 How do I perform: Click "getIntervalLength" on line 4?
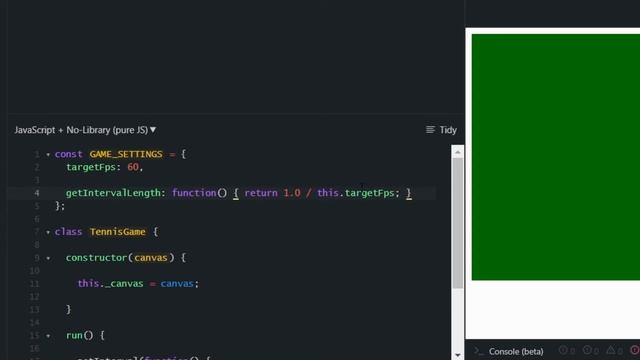[113, 193]
